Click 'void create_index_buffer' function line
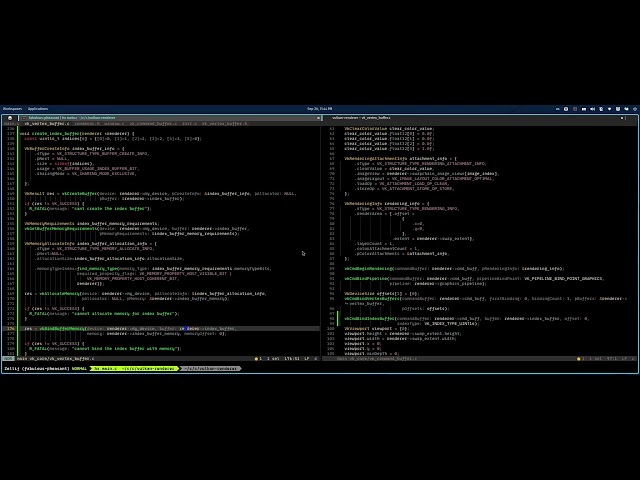 (77, 133)
